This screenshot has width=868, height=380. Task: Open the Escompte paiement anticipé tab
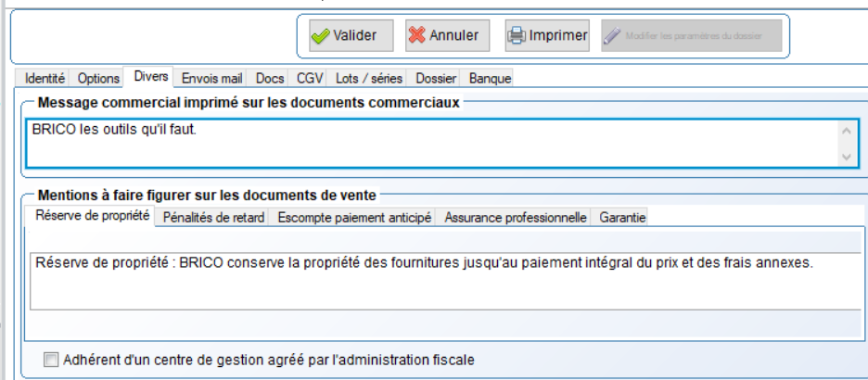(355, 218)
